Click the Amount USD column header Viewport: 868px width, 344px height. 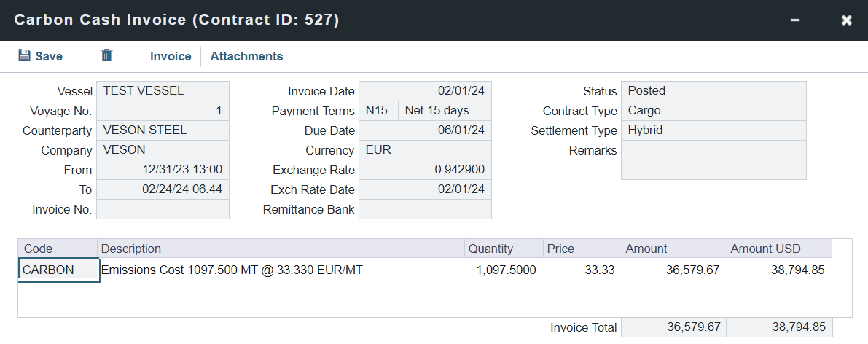pyautogui.click(x=778, y=249)
